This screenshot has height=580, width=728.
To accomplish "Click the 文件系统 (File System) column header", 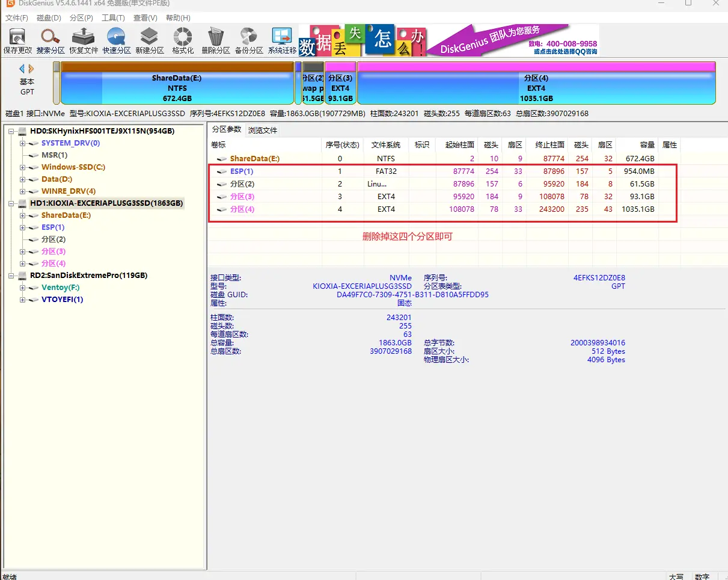I will (x=386, y=145).
